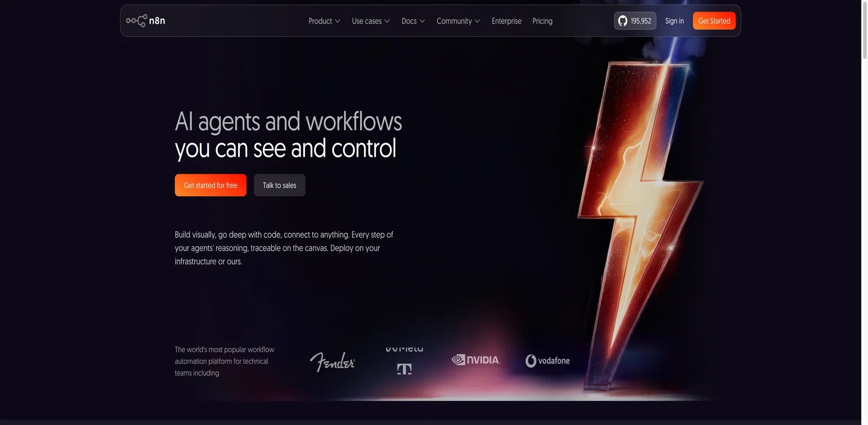This screenshot has width=868, height=425.
Task: Open the Enterprise page
Action: point(506,21)
